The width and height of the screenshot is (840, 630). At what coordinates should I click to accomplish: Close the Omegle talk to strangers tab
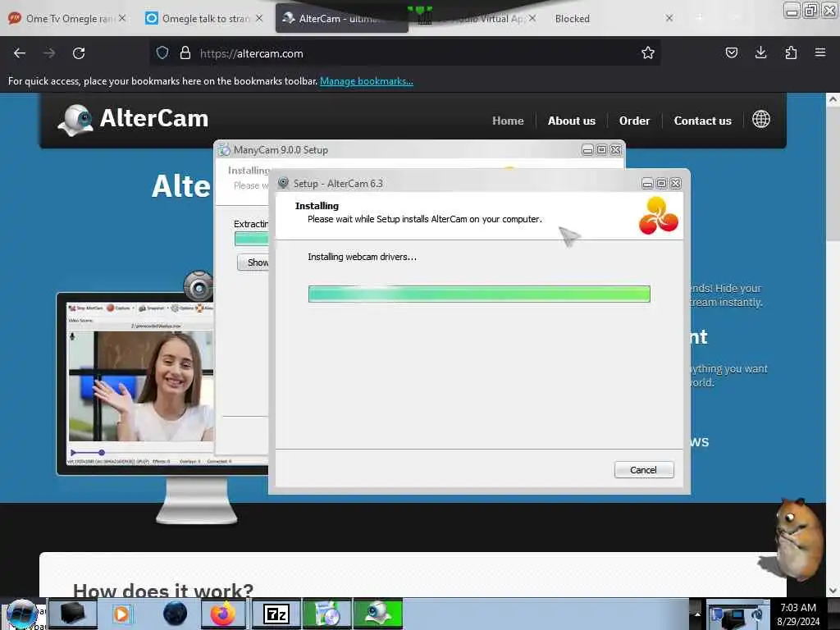[x=259, y=18]
